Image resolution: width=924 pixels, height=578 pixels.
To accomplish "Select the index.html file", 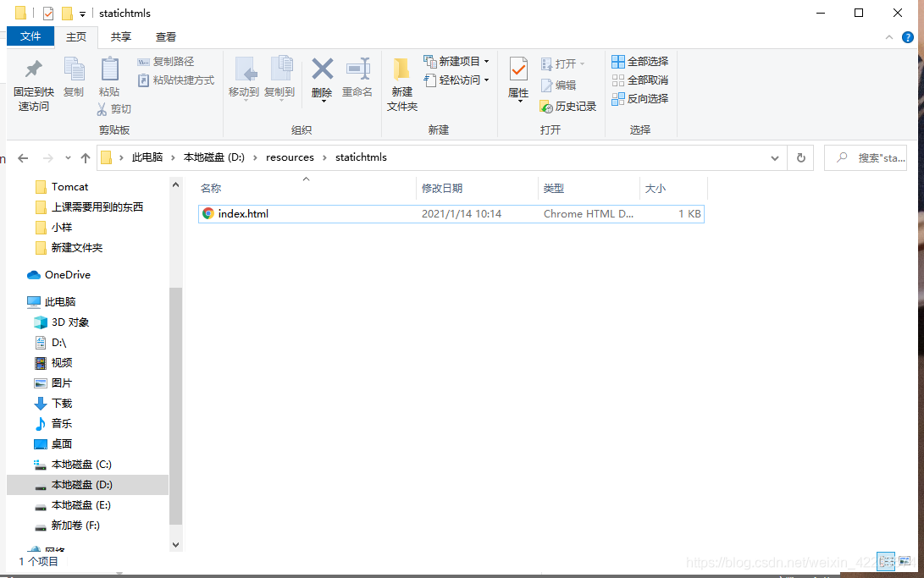I will pos(451,213).
